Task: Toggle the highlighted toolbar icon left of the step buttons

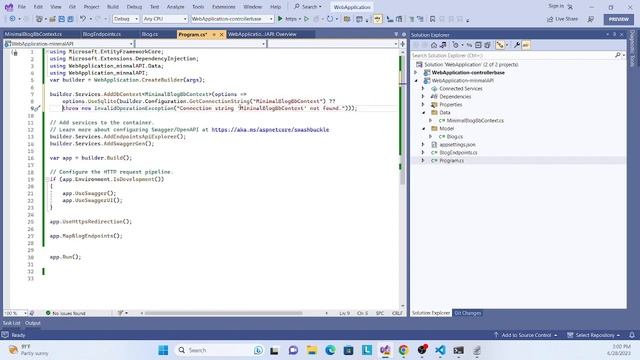Action: point(378,19)
